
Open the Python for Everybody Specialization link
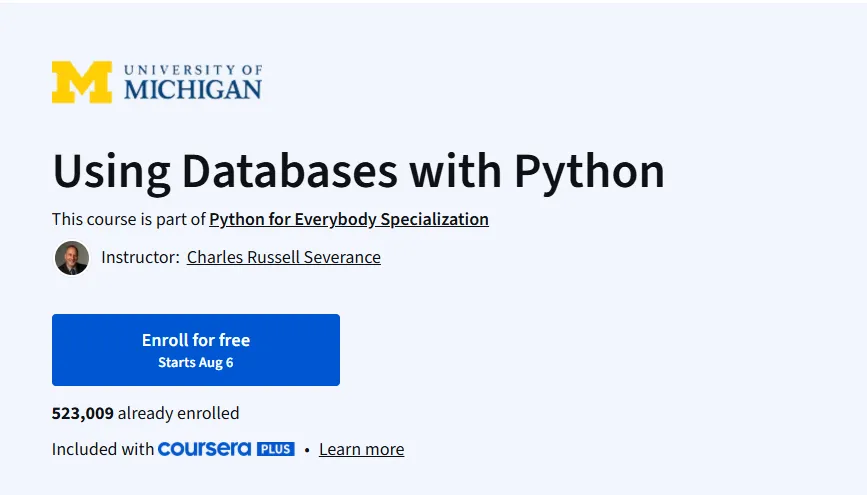coord(349,219)
